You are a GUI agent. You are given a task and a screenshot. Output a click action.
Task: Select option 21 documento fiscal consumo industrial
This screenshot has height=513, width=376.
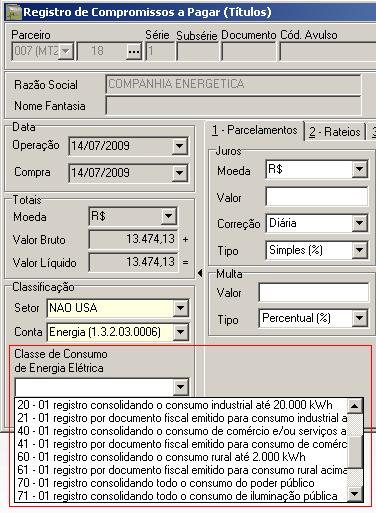point(182,418)
